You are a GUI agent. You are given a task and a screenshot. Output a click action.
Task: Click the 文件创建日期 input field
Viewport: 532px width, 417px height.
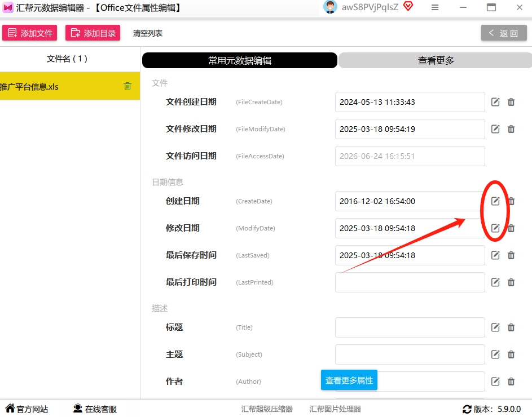[410, 102]
